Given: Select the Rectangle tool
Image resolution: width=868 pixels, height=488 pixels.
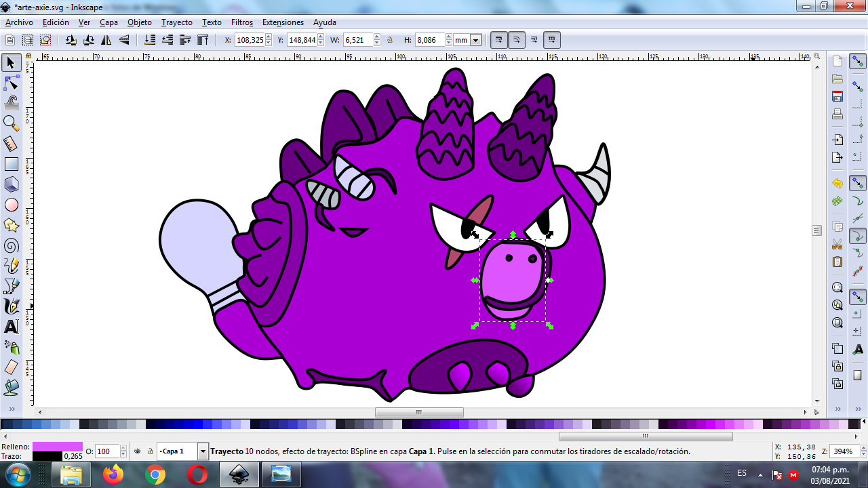Looking at the screenshot, I should (11, 164).
